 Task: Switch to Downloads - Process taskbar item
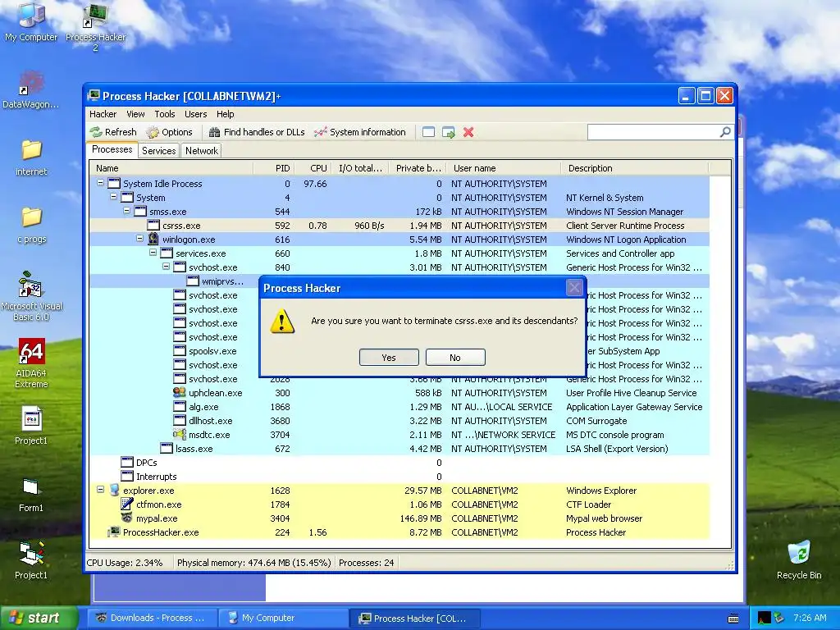(x=153, y=618)
